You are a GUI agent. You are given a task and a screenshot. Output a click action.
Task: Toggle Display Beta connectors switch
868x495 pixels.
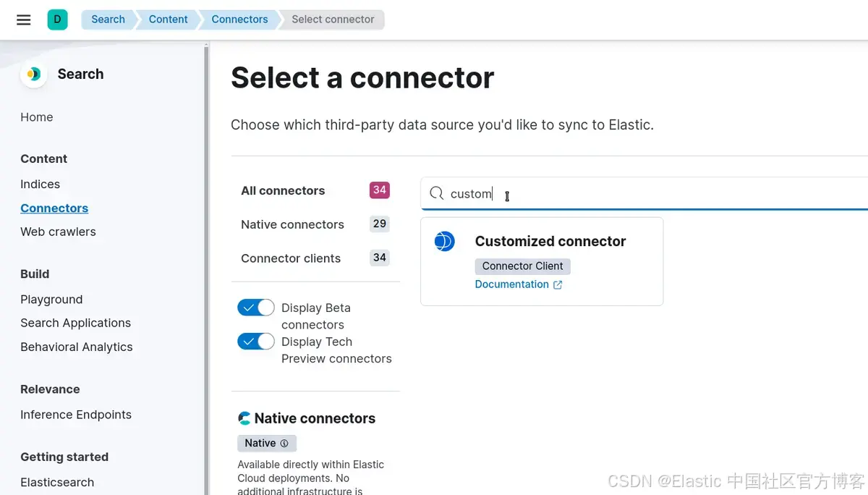(x=256, y=308)
